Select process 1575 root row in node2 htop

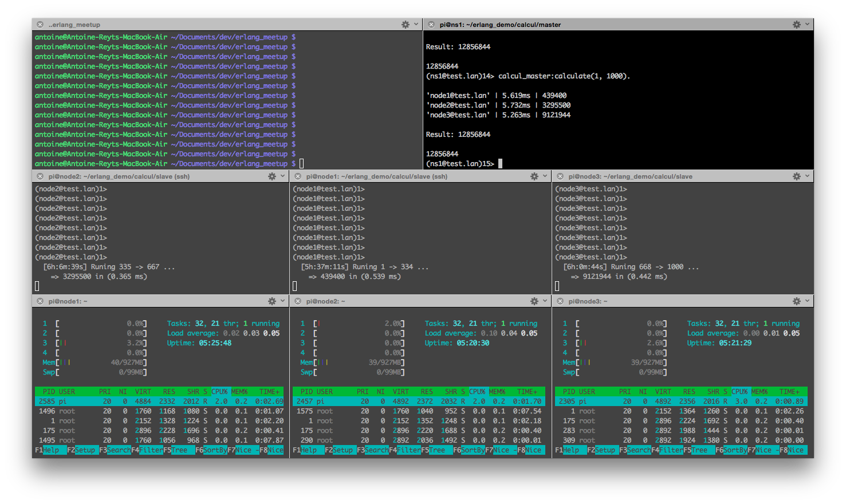click(x=418, y=411)
